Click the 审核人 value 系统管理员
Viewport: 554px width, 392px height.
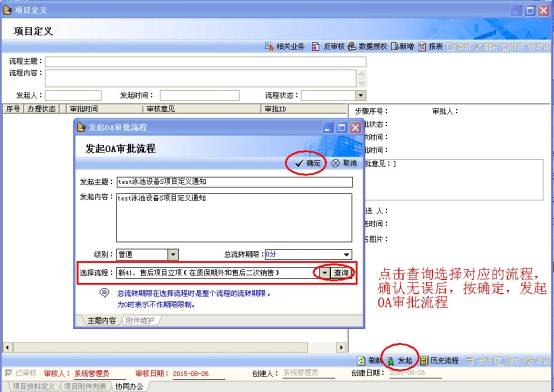click(92, 373)
